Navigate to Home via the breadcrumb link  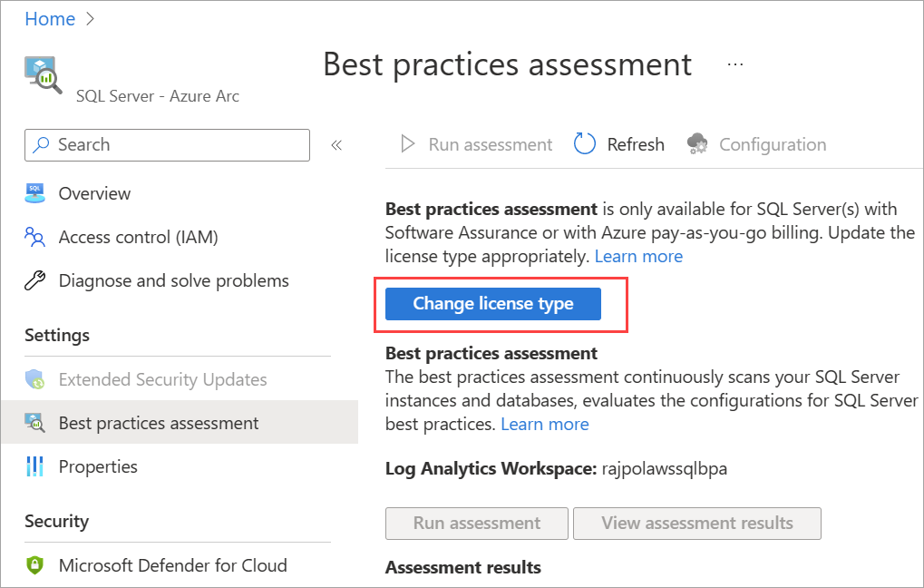tap(50, 18)
